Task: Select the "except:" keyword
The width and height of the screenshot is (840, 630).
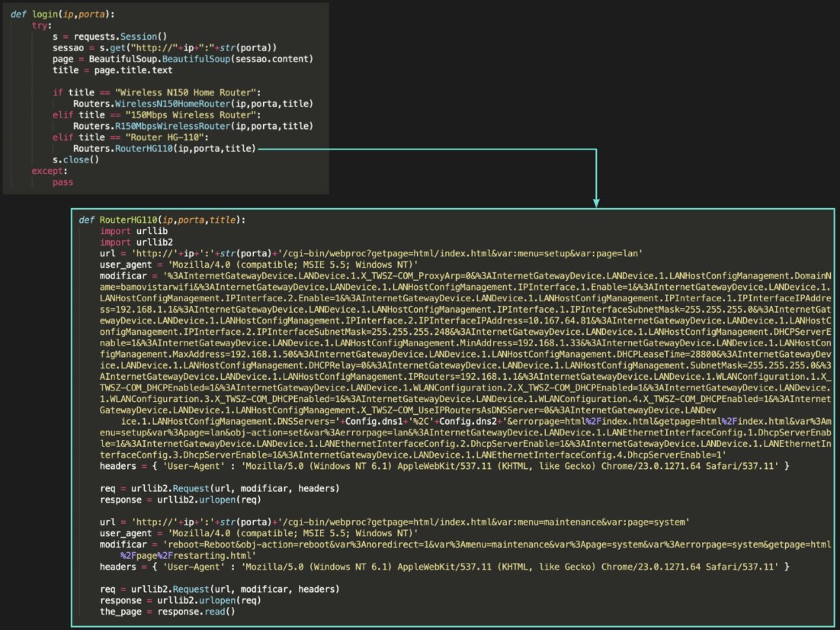Action: point(50,171)
